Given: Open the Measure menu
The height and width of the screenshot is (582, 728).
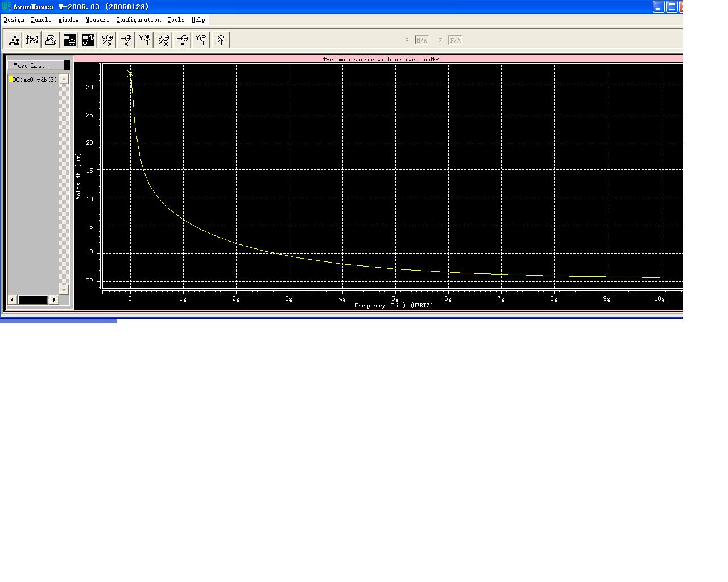Looking at the screenshot, I should point(97,19).
